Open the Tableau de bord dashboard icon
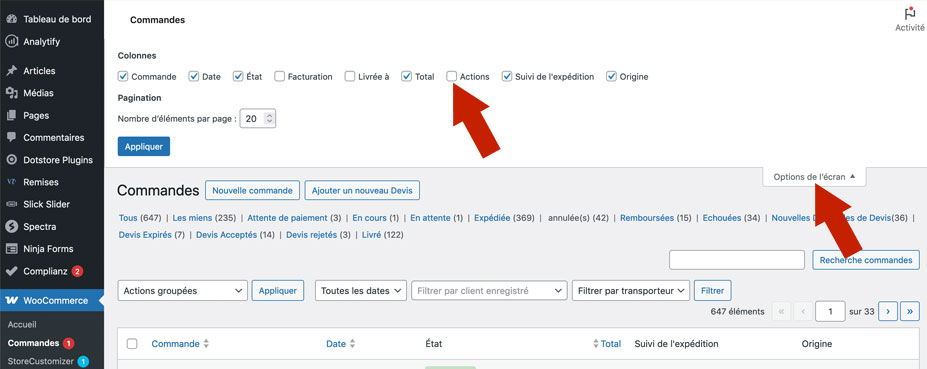The image size is (927, 369). (11, 19)
